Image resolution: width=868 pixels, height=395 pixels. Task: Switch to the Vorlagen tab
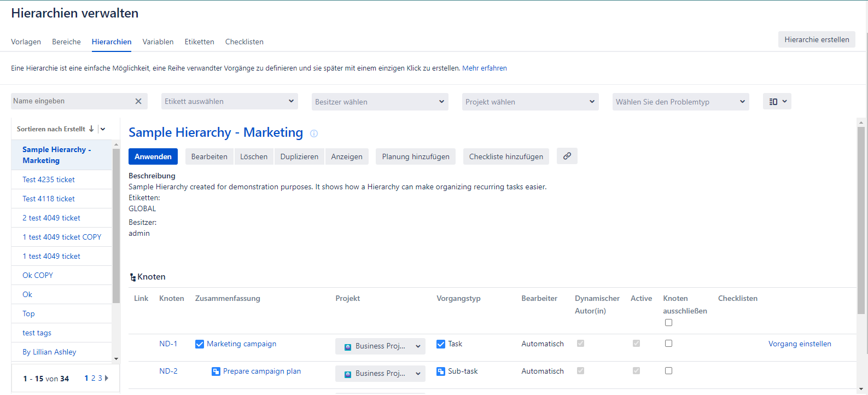click(26, 42)
